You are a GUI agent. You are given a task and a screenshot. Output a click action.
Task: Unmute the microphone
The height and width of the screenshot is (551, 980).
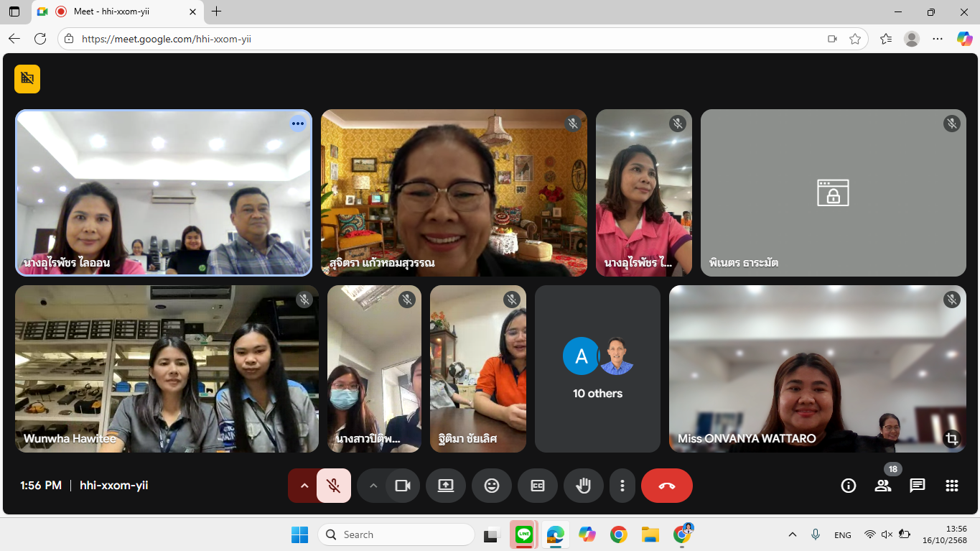tap(333, 486)
